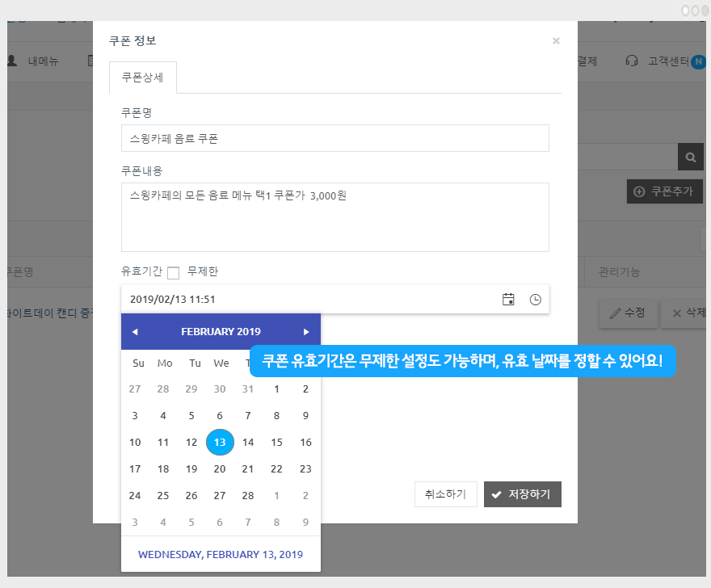Image resolution: width=711 pixels, height=588 pixels.
Task: Select February 20 in the calendar
Action: [x=220, y=468]
